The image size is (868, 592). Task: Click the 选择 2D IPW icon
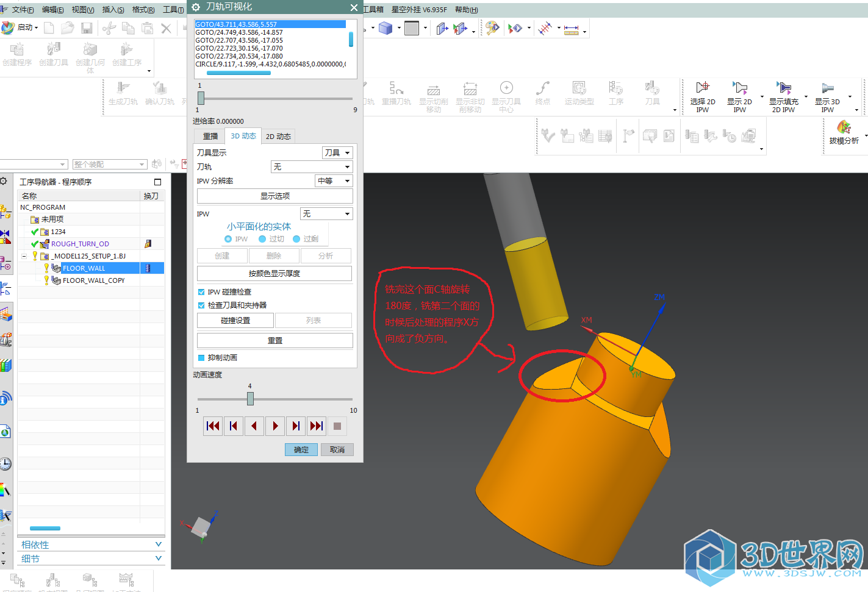(x=703, y=88)
